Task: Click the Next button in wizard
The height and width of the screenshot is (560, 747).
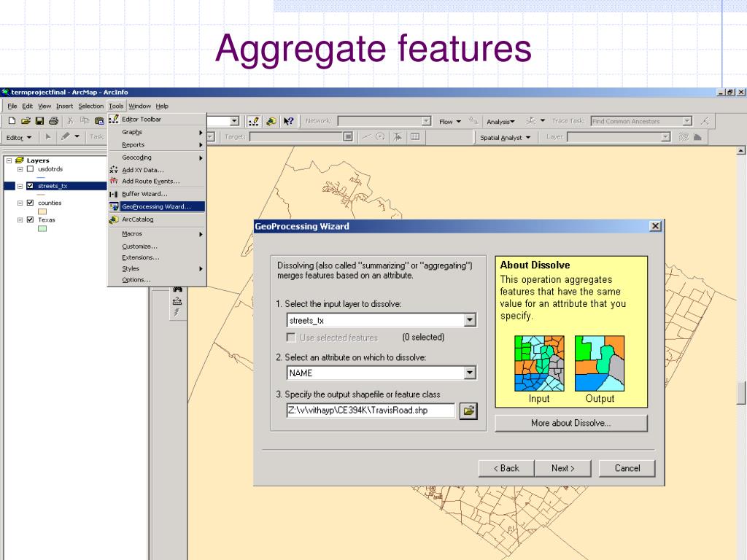Action: [x=562, y=468]
